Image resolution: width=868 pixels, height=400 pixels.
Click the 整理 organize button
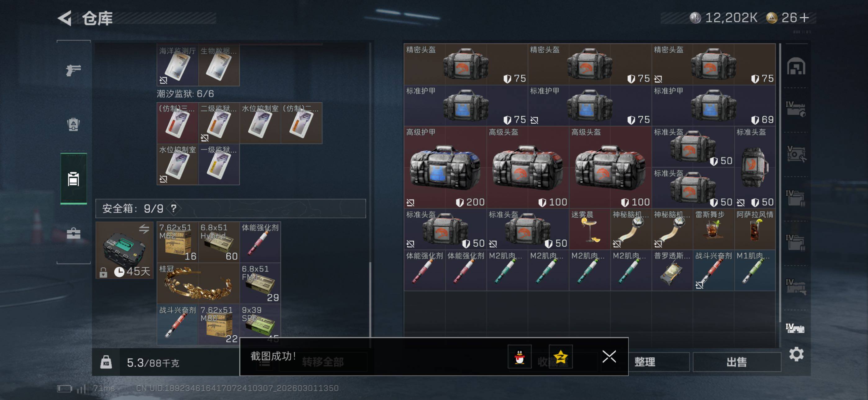[645, 362]
